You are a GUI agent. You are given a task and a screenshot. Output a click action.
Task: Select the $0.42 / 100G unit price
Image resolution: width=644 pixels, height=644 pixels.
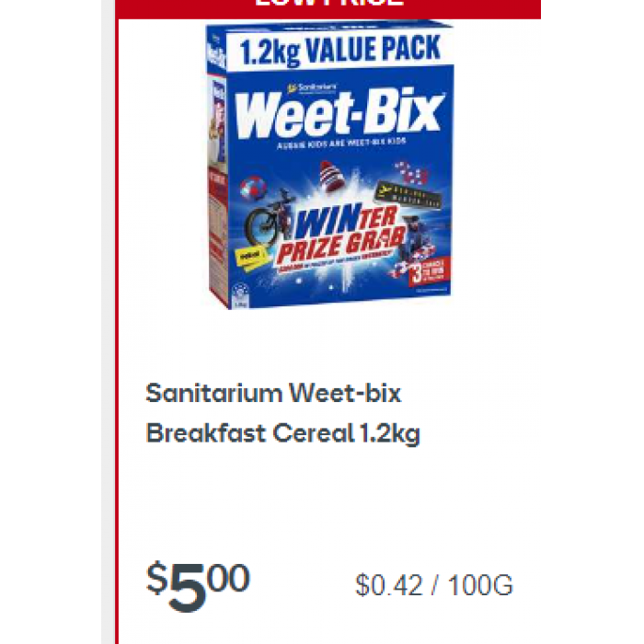(x=433, y=585)
